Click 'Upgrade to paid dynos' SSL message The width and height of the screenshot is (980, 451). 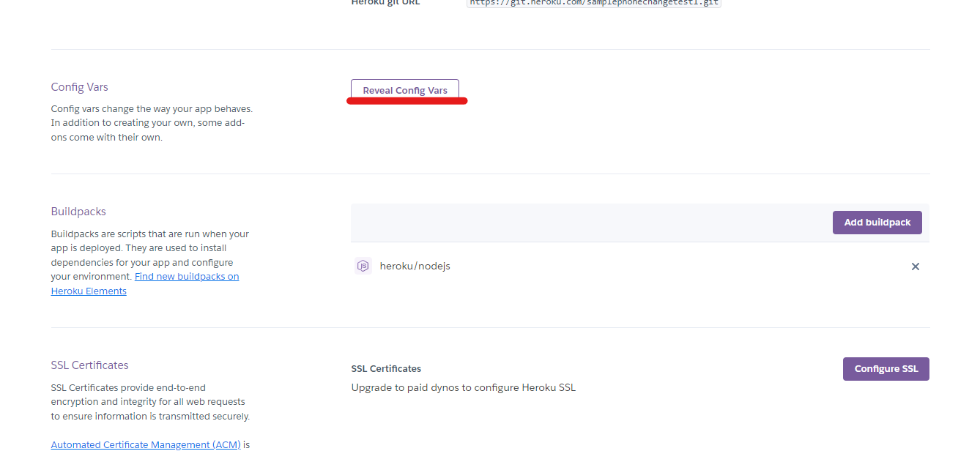463,387
